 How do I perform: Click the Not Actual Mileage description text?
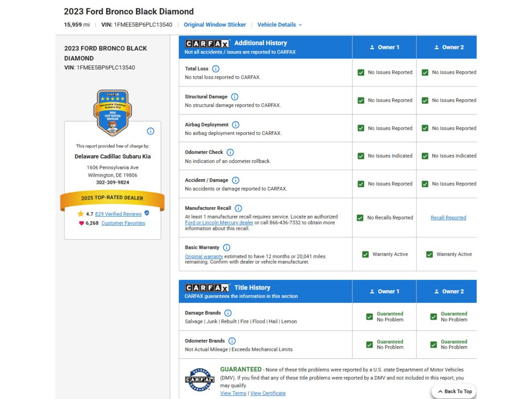(x=239, y=349)
